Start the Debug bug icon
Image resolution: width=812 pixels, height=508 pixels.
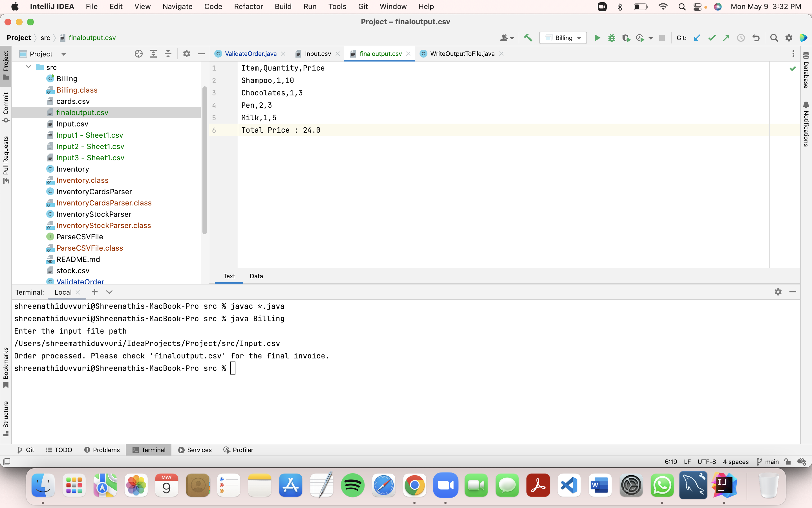[x=612, y=38]
